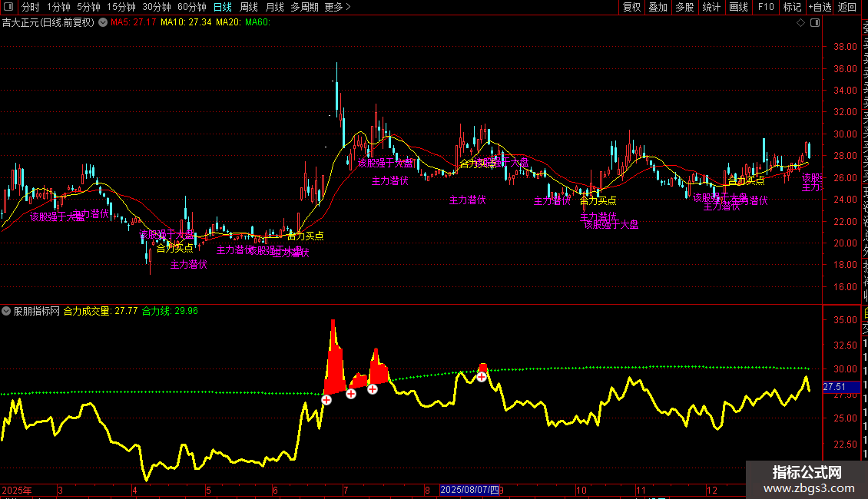This screenshot has width=868, height=499.
Task: Select the 5分钟 period tab
Action: click(x=88, y=7)
